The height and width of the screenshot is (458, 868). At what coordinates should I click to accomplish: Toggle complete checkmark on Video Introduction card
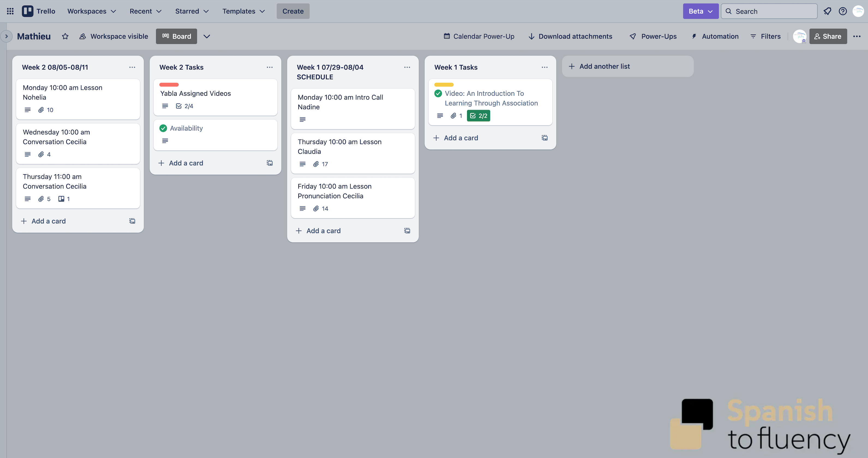(438, 94)
